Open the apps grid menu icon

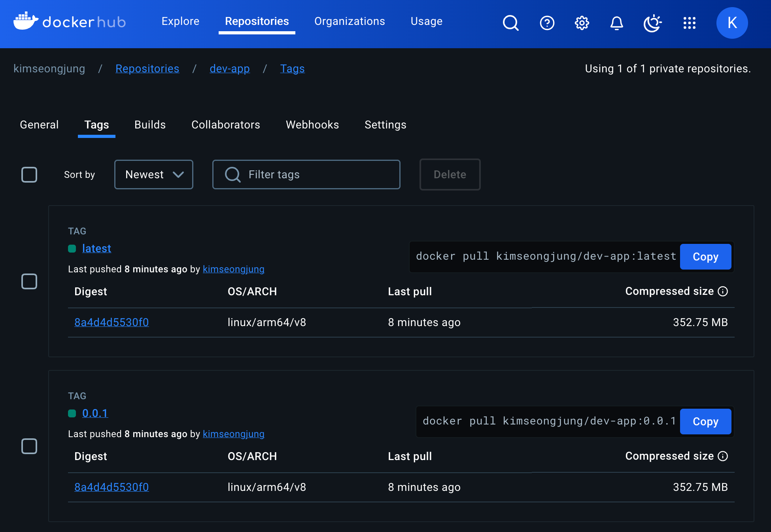[689, 23]
